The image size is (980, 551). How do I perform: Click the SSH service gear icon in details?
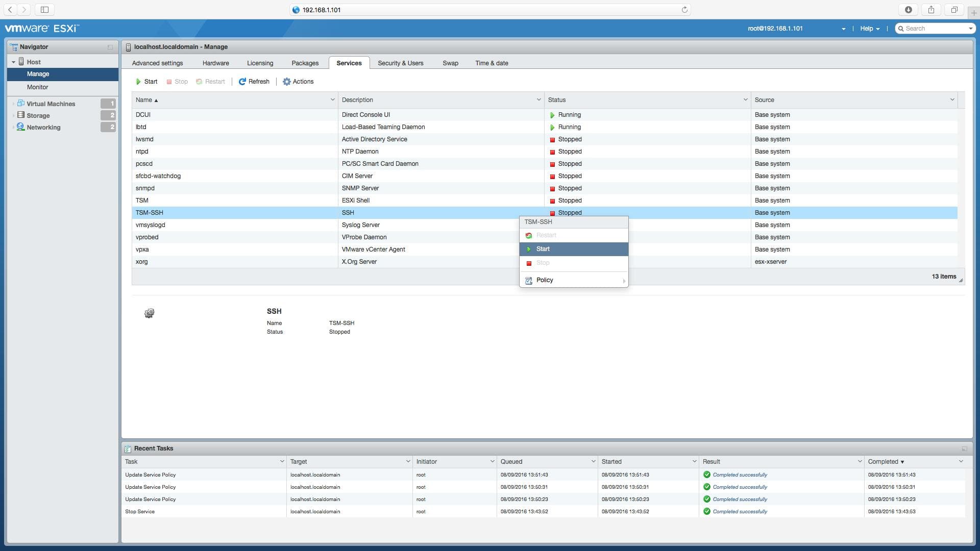pos(149,313)
